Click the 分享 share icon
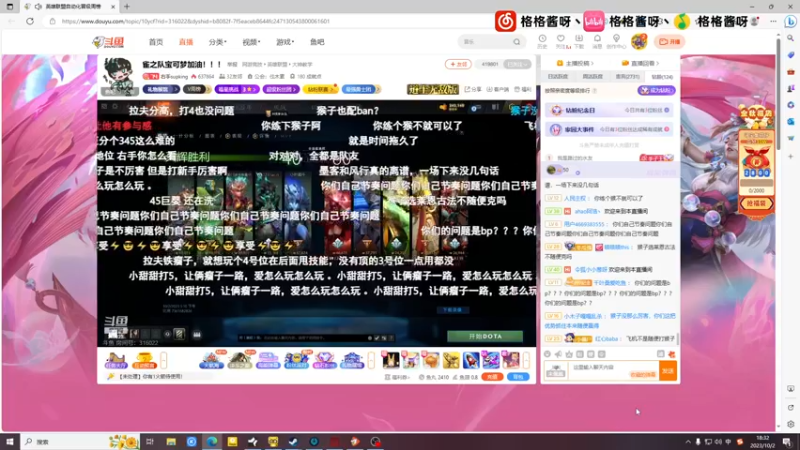The width and height of the screenshot is (800, 450). click(x=473, y=89)
